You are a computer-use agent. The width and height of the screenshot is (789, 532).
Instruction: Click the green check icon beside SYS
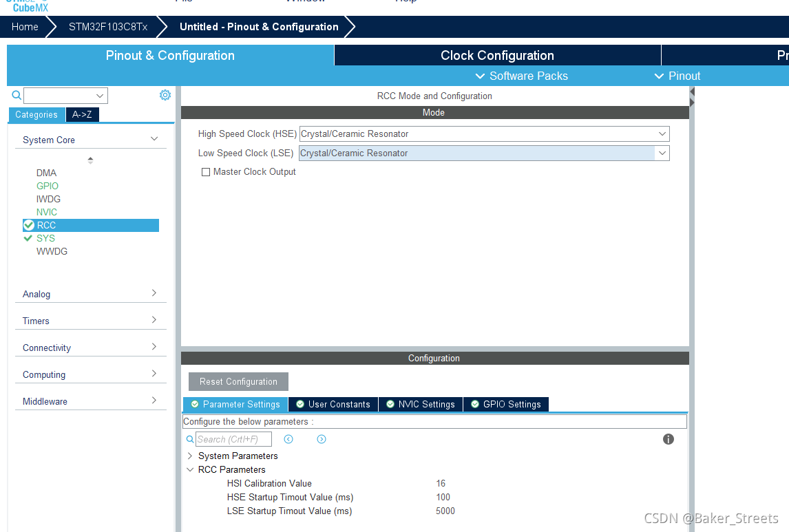point(28,238)
